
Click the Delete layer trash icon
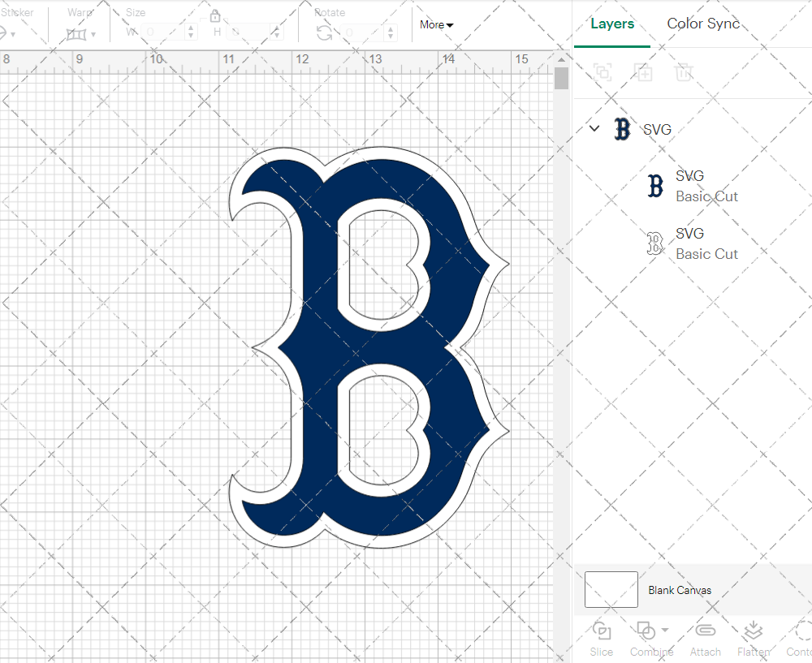[x=684, y=72]
